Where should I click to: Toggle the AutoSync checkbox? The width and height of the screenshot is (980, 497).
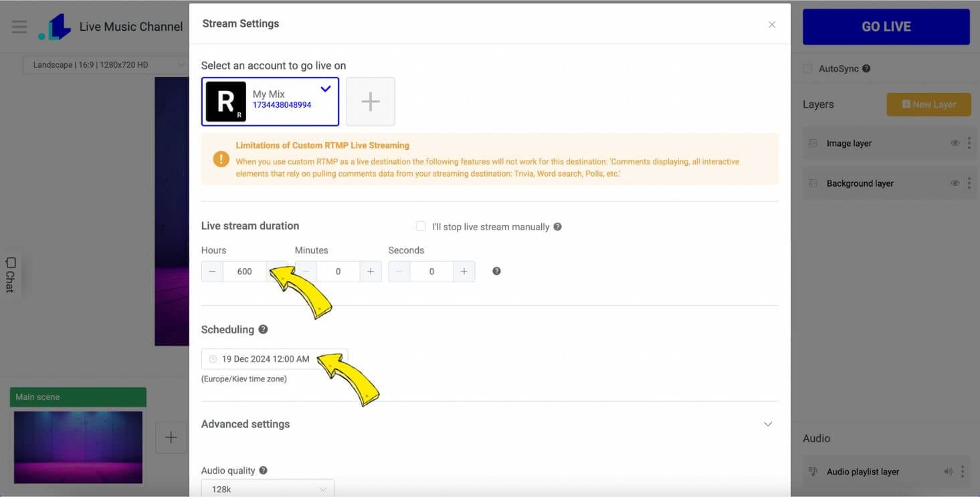(807, 68)
